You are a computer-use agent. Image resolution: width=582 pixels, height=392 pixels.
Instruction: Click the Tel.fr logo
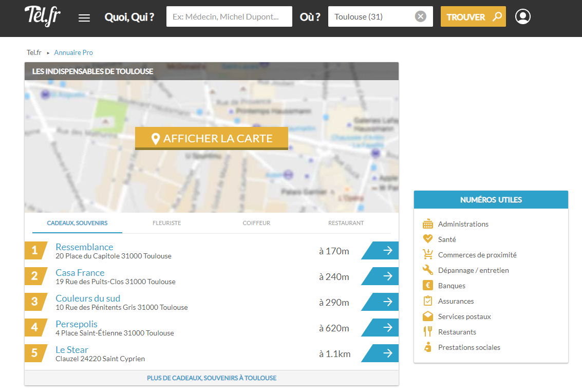point(43,16)
